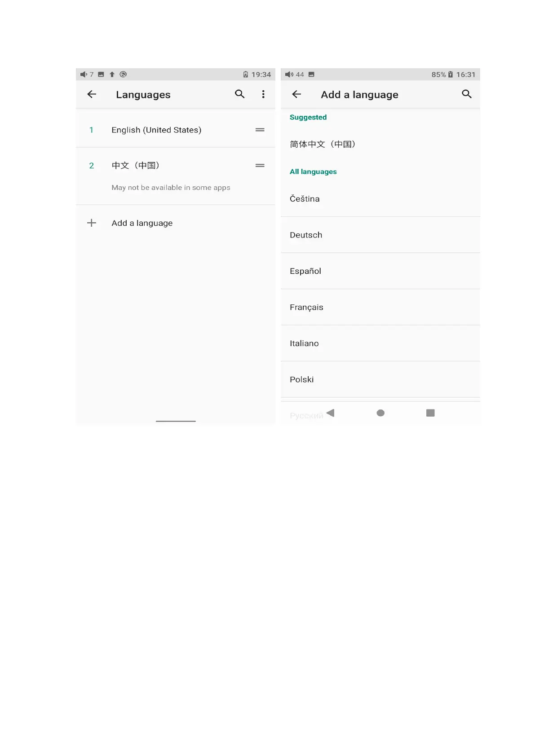Screen dimensions: 535x756
Task: Tap the plus icon to add language
Action: pos(92,223)
